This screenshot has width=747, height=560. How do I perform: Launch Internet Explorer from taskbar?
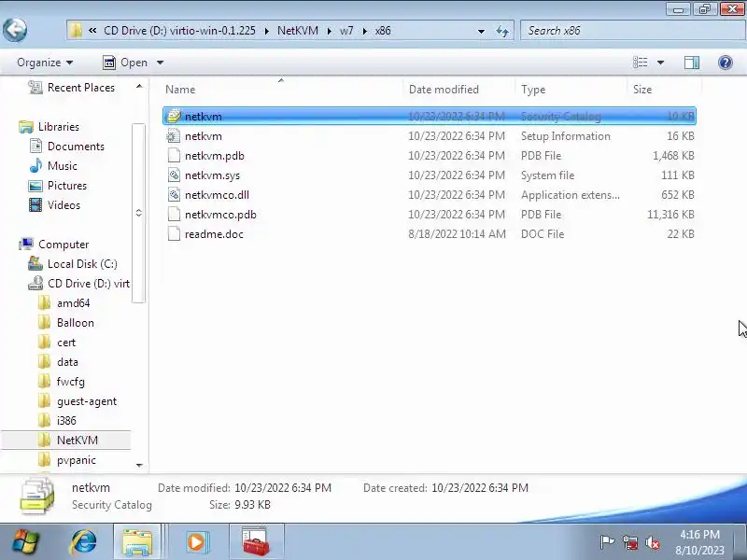83,542
